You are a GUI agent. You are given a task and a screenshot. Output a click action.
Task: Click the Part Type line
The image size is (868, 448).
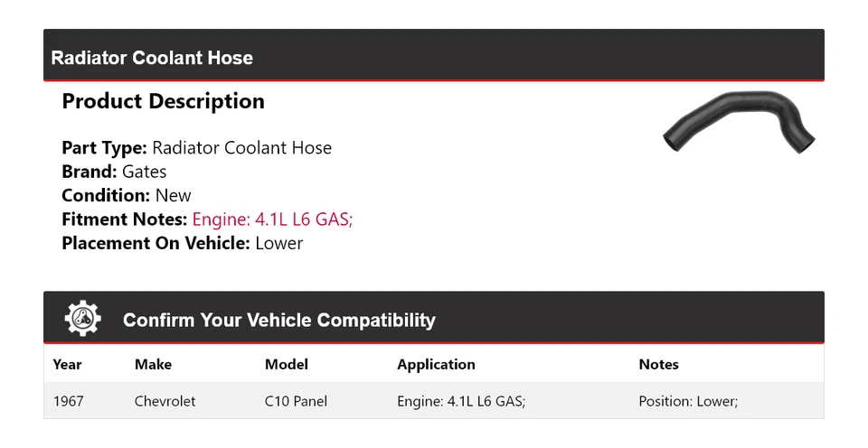196,148
